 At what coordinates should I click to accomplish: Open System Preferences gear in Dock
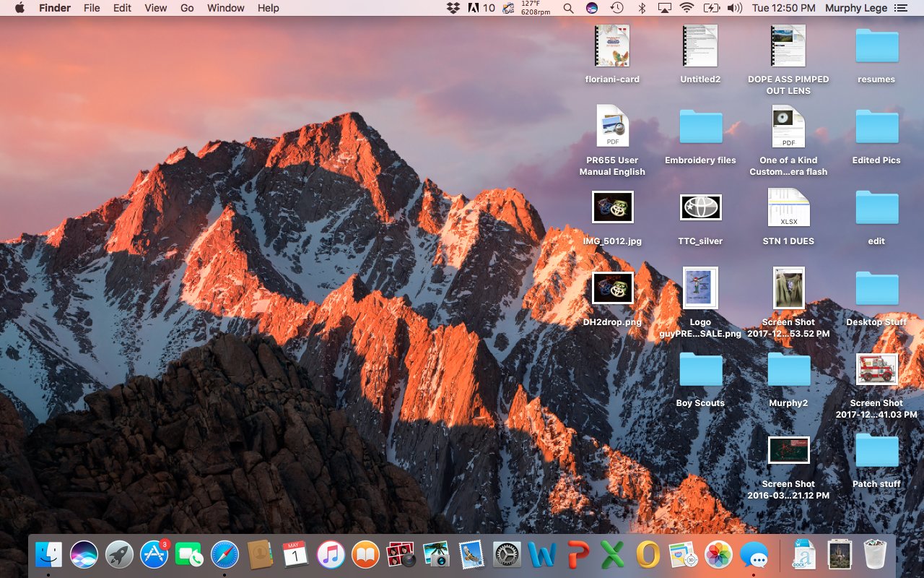coord(507,555)
